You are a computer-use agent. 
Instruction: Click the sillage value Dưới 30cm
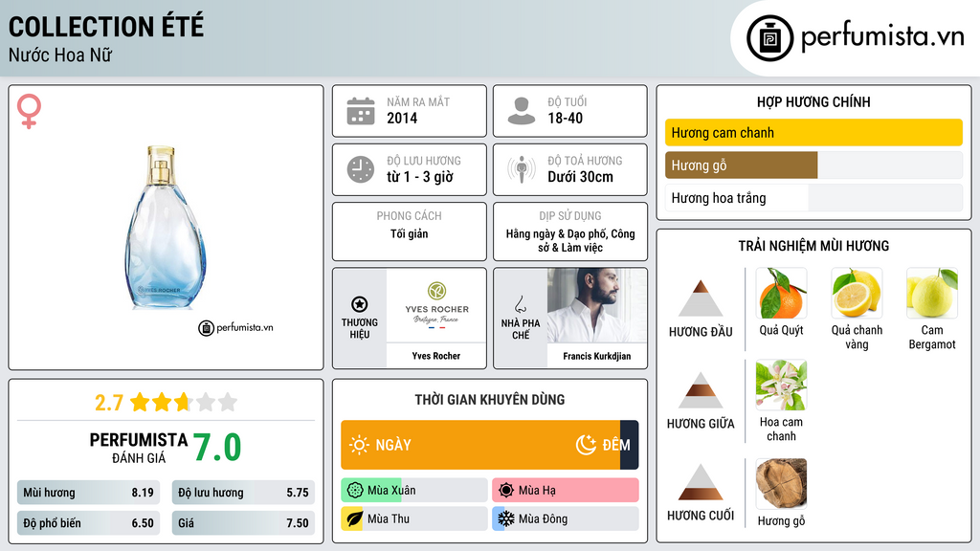[580, 177]
